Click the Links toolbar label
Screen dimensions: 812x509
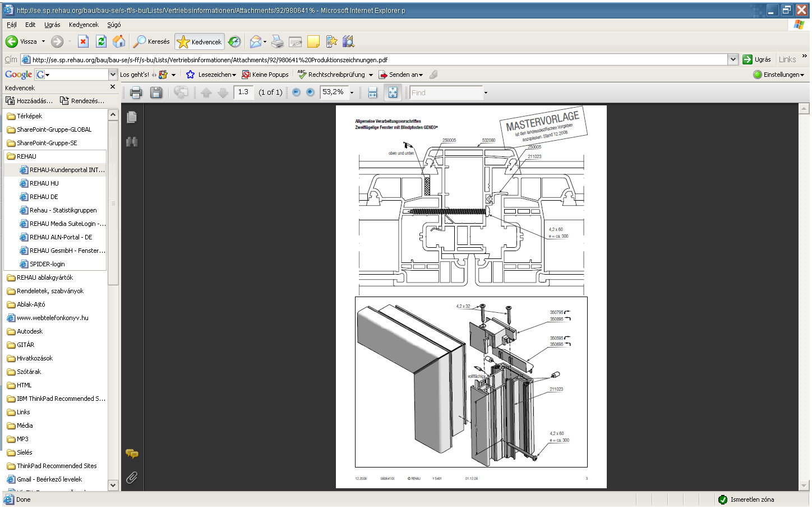point(787,59)
